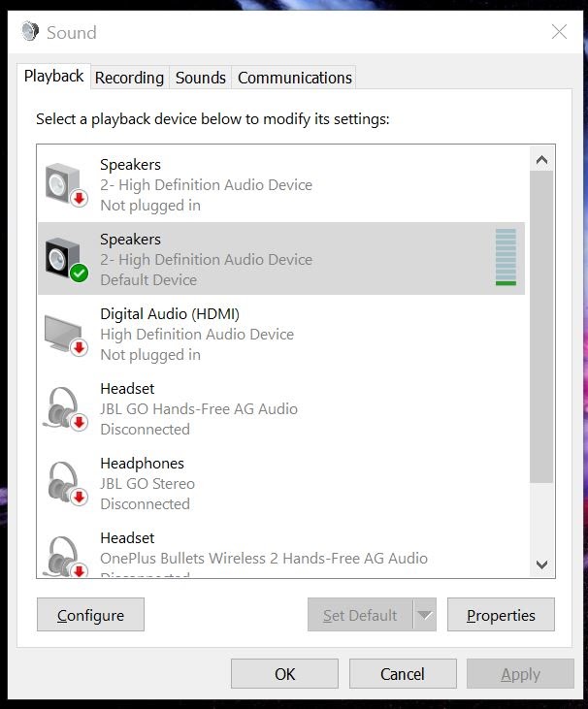Select the unplugged Speakers device icon

(x=67, y=184)
